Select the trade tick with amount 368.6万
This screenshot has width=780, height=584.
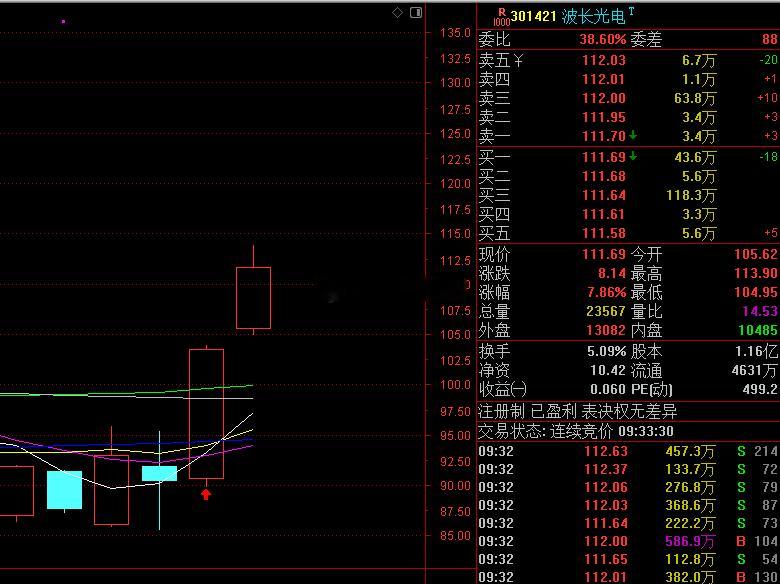(628, 505)
